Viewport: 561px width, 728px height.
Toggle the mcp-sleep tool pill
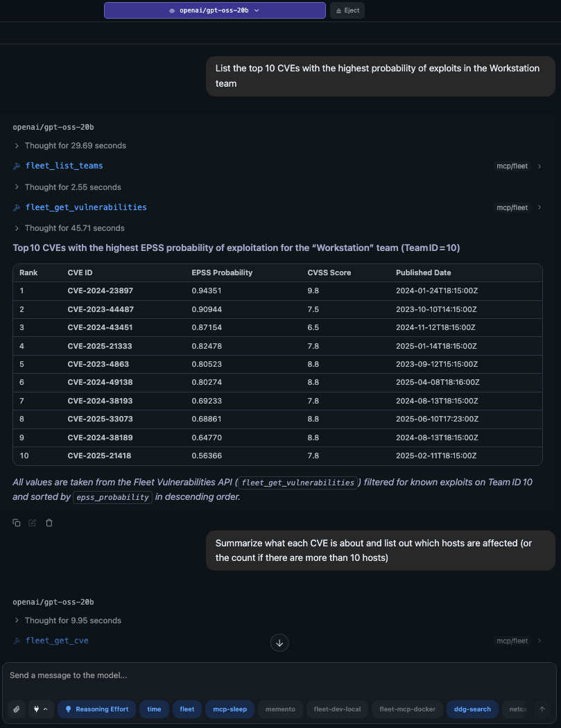tap(230, 709)
